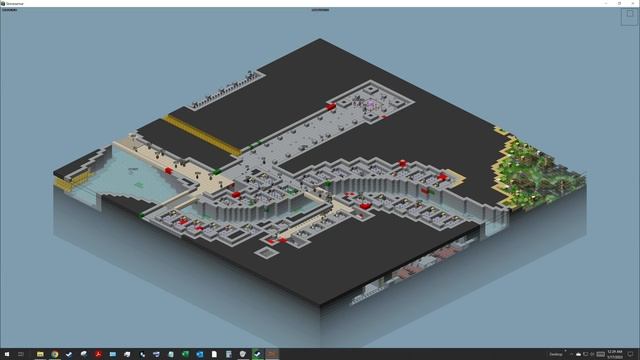Close the Stonesense window

633,3
